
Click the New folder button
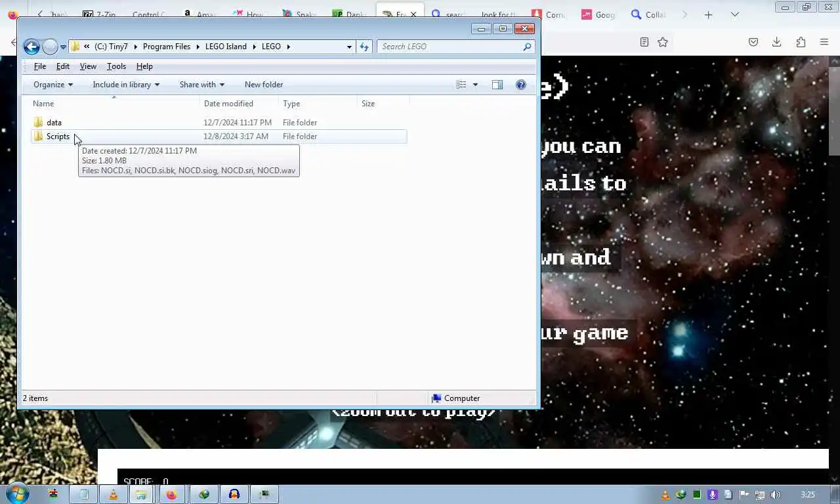[264, 85]
